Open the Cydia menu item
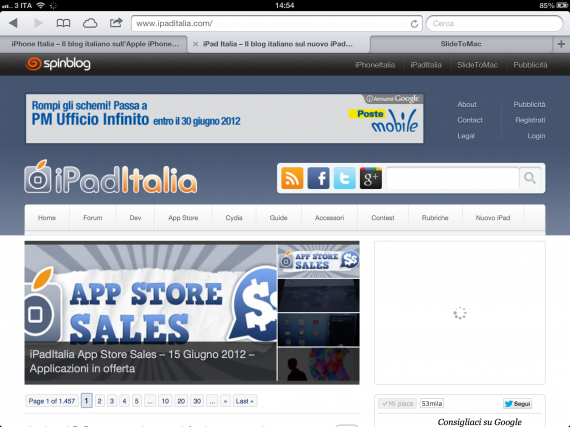Viewport: 570px width, 427px height. coord(234,218)
